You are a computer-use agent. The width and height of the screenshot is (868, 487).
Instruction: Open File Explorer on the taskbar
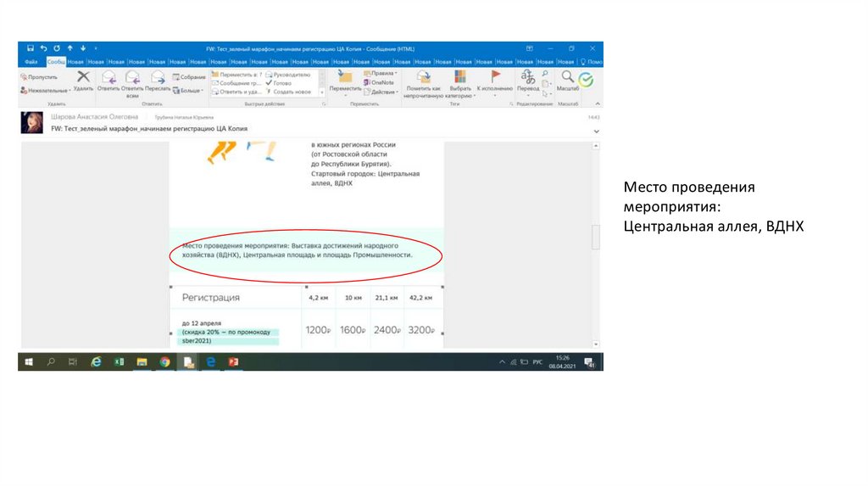click(142, 361)
